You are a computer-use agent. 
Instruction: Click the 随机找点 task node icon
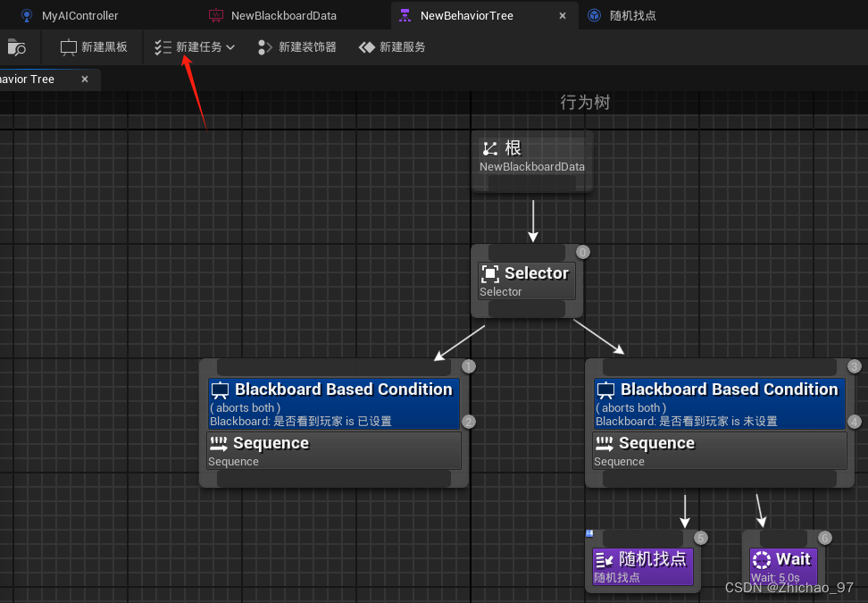(604, 559)
